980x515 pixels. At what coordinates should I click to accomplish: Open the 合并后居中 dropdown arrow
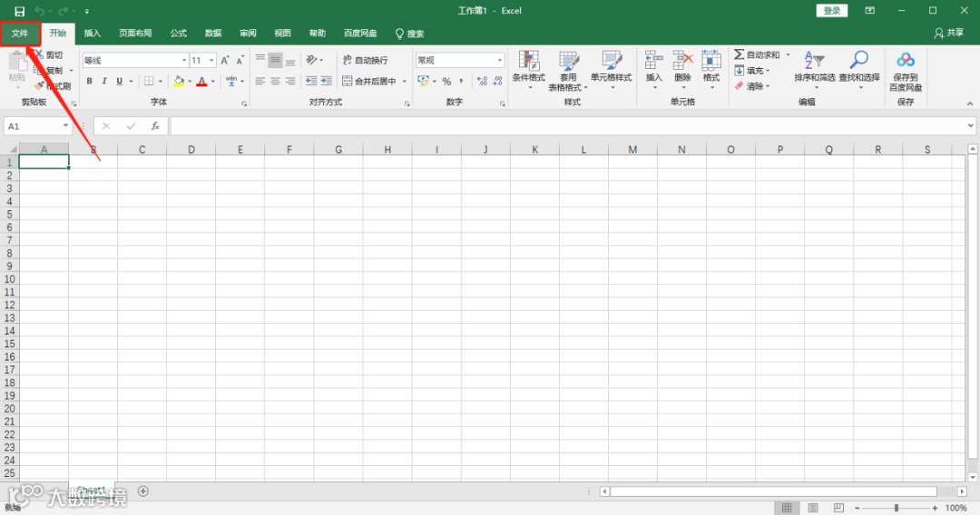[405, 82]
